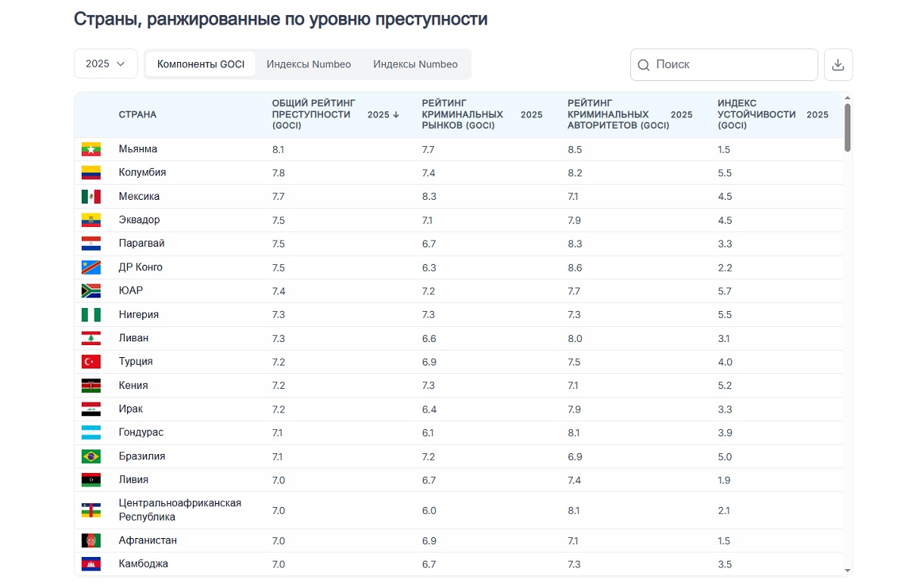The height and width of the screenshot is (588, 908).
Task: Switch to last Индексы Numbeo tab
Action: (415, 64)
